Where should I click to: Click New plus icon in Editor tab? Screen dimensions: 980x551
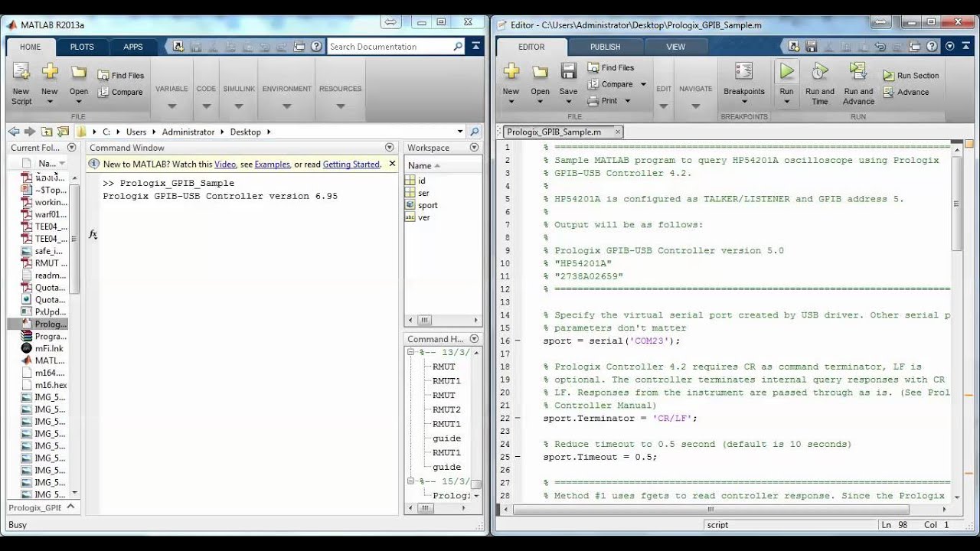[x=511, y=72]
